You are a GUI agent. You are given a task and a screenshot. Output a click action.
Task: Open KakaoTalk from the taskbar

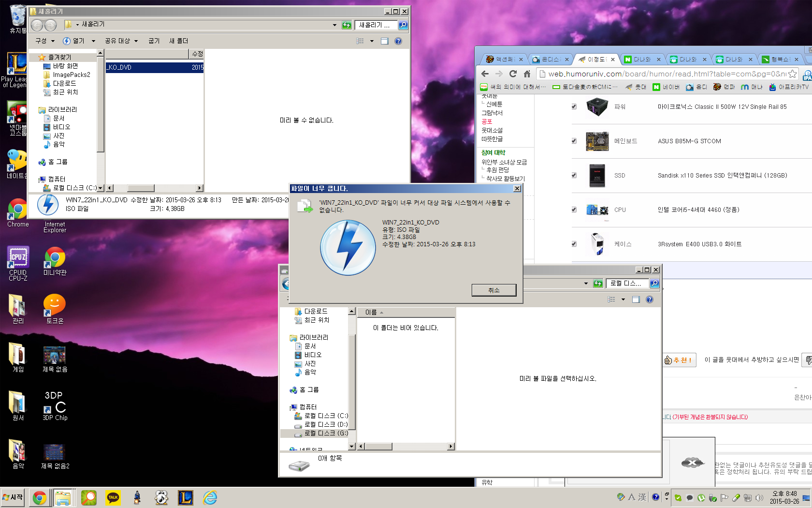click(113, 497)
